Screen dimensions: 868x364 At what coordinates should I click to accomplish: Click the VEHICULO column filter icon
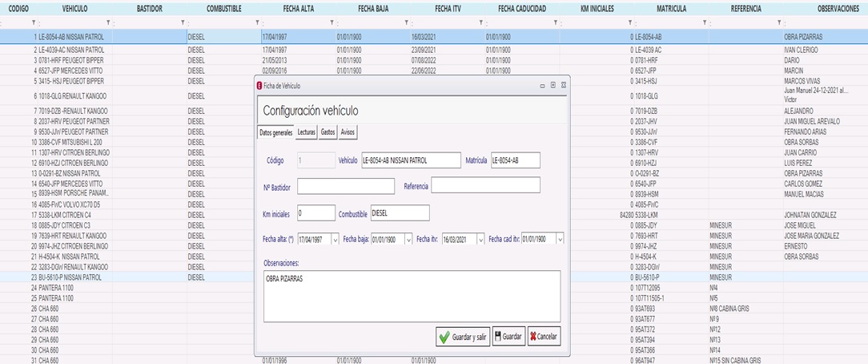click(x=108, y=22)
